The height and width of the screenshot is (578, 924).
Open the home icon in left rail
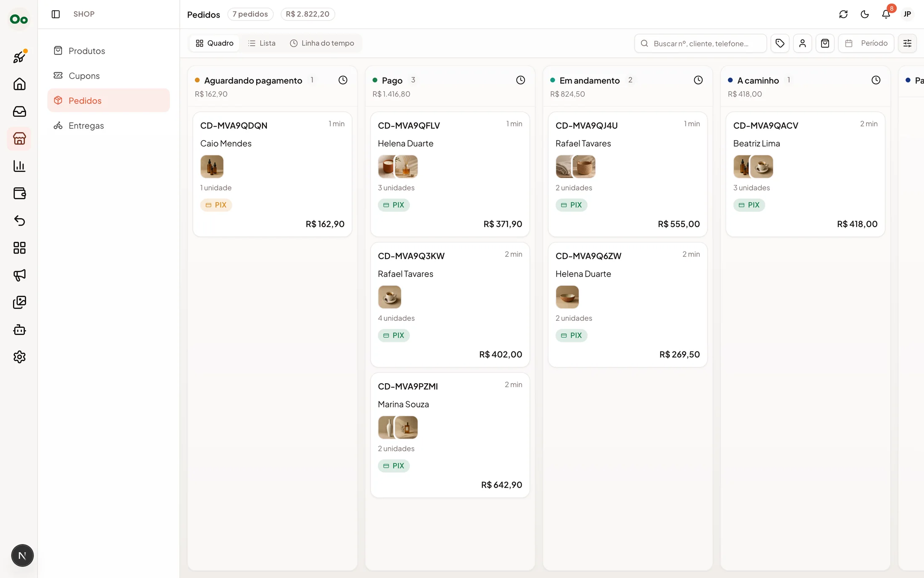(19, 84)
